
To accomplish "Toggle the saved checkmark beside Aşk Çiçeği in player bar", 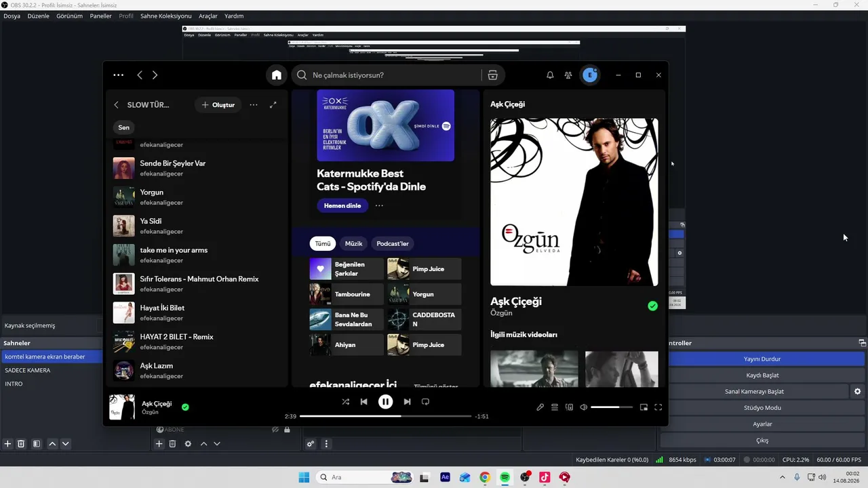I will click(185, 407).
